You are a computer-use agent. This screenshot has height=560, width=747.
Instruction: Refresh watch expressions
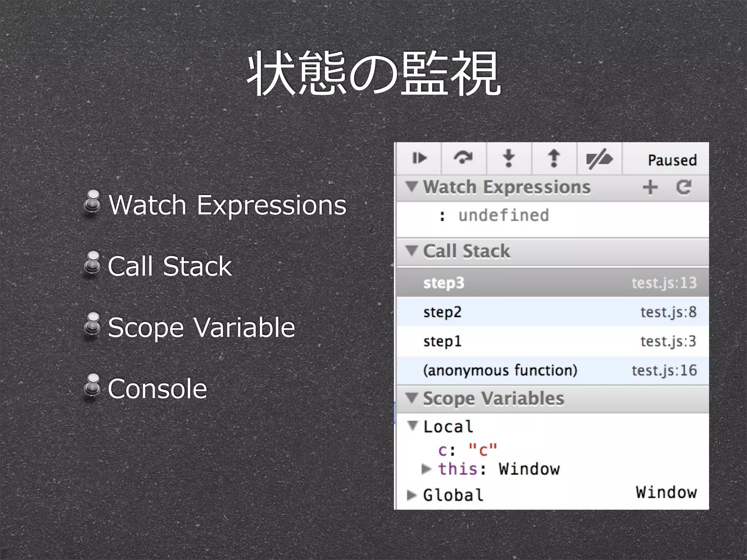684,187
